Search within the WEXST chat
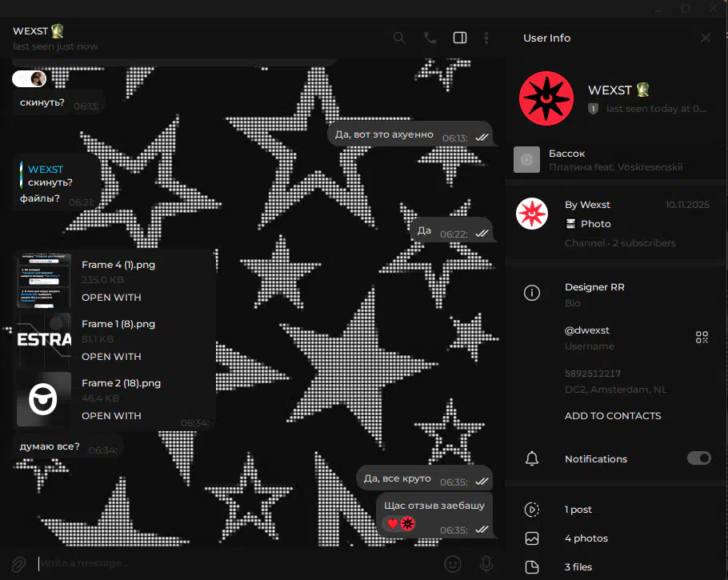 point(399,38)
